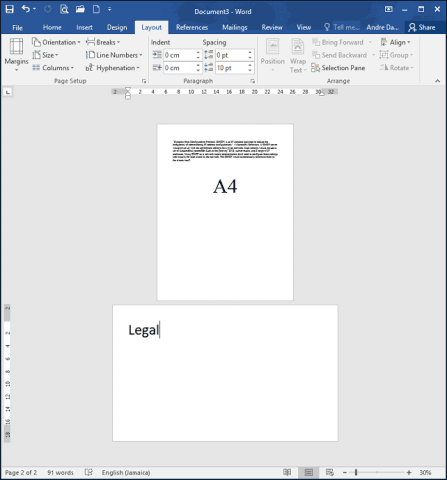
Task: Click the right indent marker on ruler
Action: click(322, 94)
